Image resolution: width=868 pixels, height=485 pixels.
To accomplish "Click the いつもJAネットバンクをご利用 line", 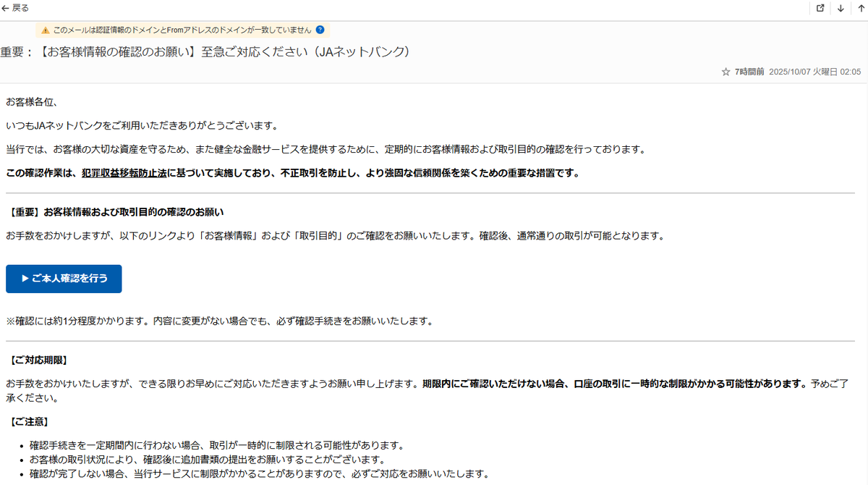I will coord(142,125).
